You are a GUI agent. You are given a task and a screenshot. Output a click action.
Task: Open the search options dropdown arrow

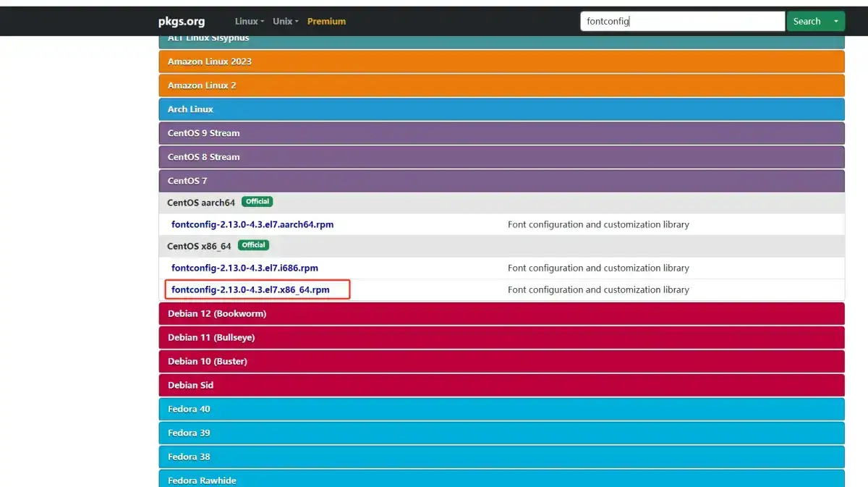coord(836,21)
